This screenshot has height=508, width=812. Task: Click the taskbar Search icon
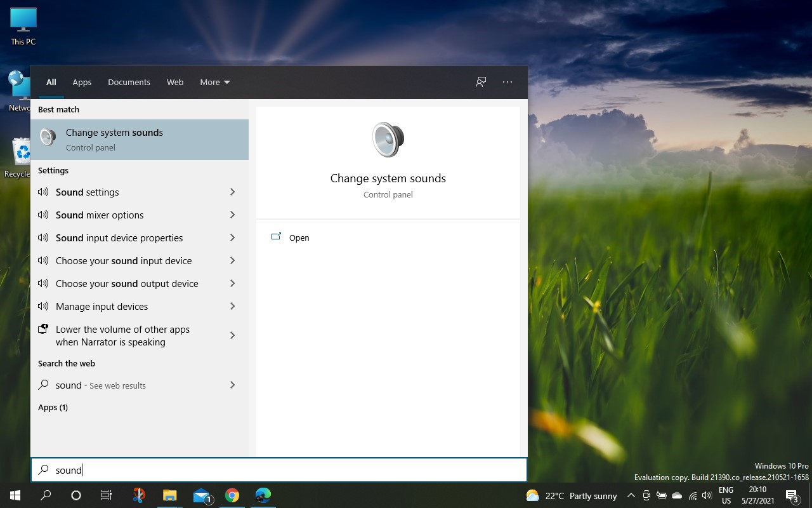[46, 495]
